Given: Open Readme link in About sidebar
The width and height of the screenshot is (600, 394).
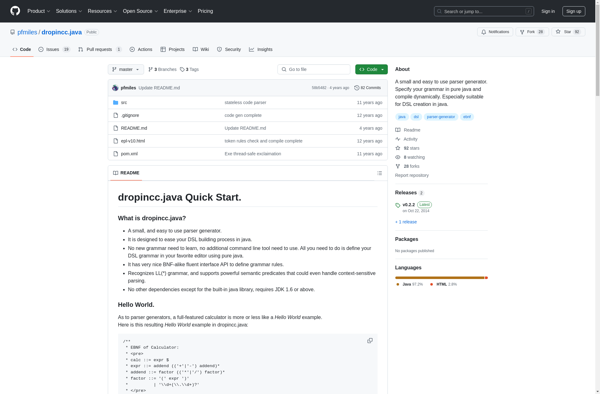Looking at the screenshot, I should (408, 130).
